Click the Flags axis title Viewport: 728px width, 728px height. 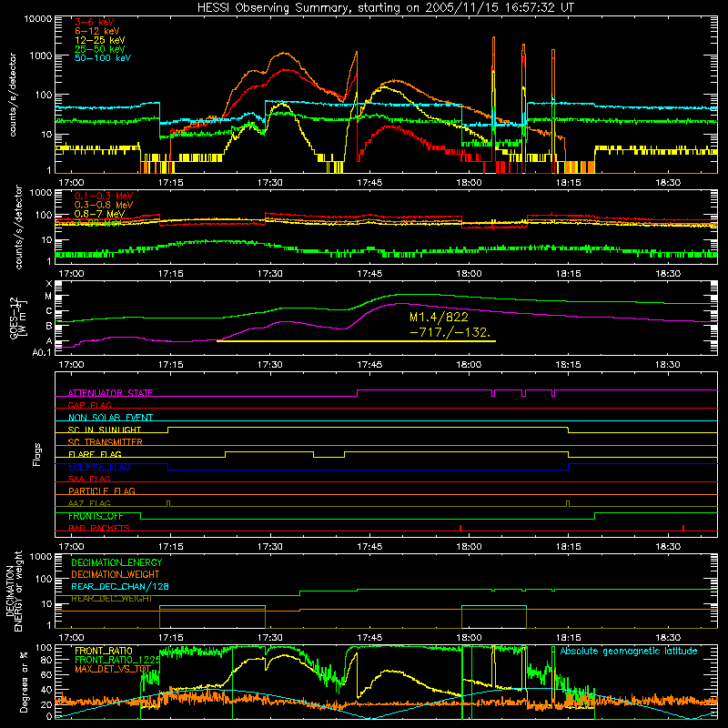(x=37, y=455)
